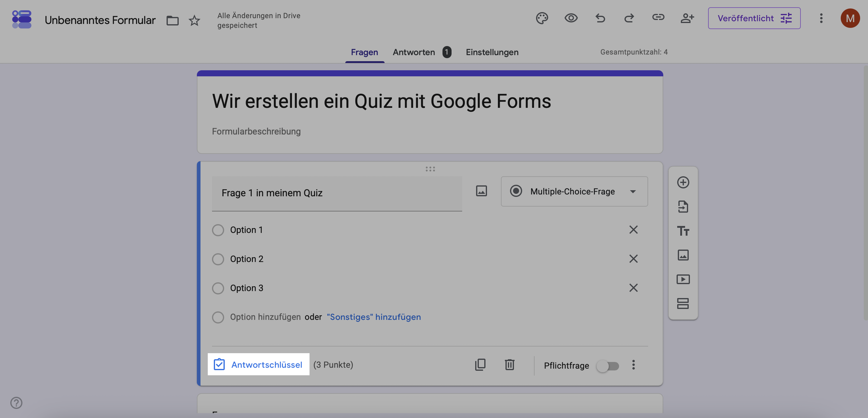Switch to the Einstellungen tab
This screenshot has width=868, height=418.
pos(492,52)
